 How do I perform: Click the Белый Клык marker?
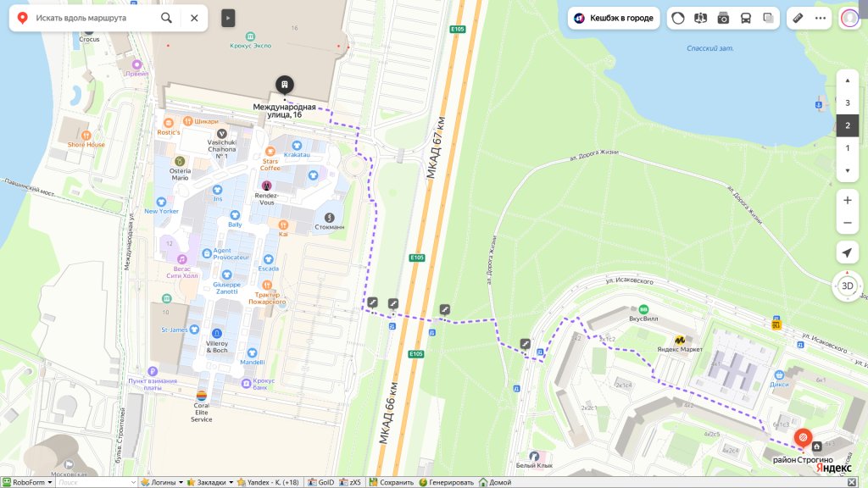pyautogui.click(x=534, y=456)
